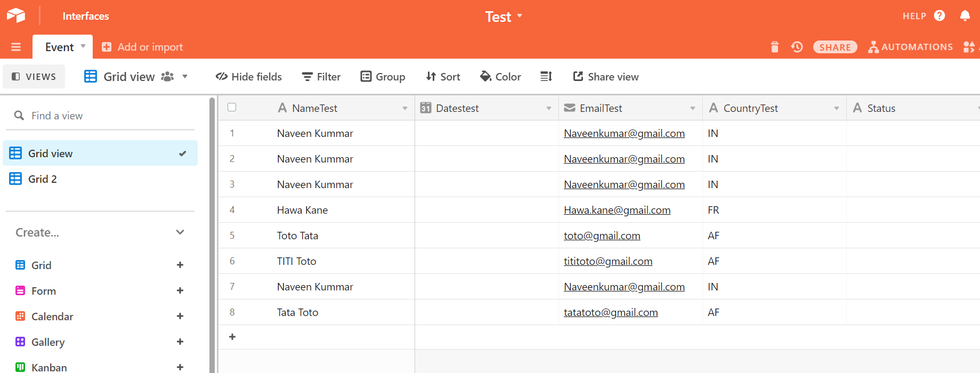
Task: Click the EmailTest envelope field icon
Action: tap(570, 108)
